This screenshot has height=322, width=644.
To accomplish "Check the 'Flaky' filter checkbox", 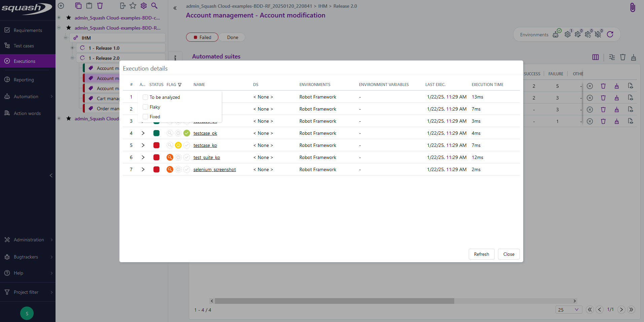I will pos(145,107).
